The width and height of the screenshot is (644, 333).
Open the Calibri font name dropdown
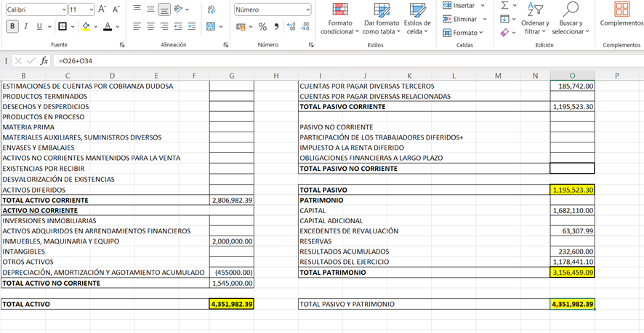coord(64,9)
